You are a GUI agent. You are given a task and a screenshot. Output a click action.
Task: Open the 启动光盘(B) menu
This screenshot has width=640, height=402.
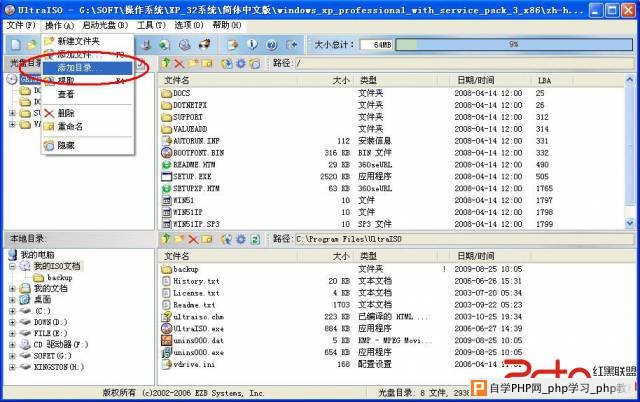click(105, 25)
